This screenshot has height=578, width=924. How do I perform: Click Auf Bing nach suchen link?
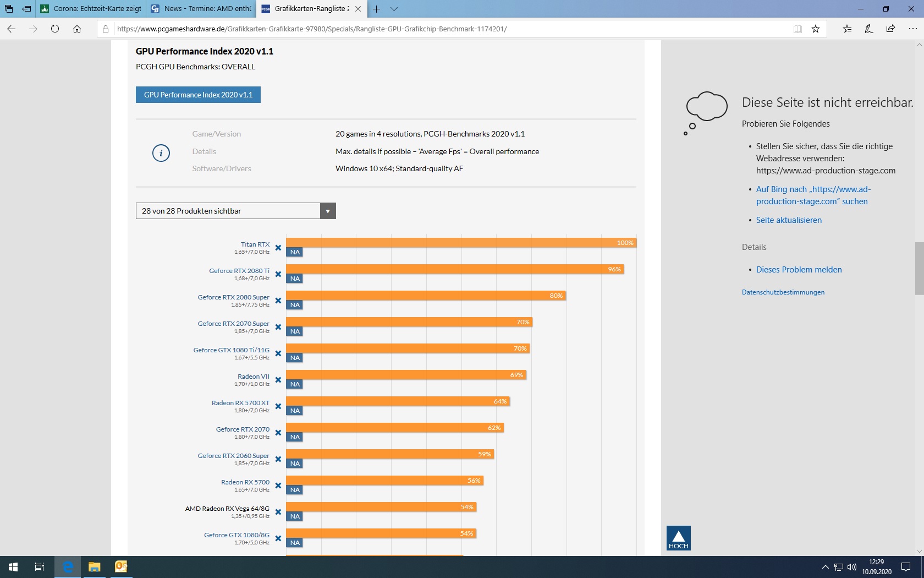[813, 195]
